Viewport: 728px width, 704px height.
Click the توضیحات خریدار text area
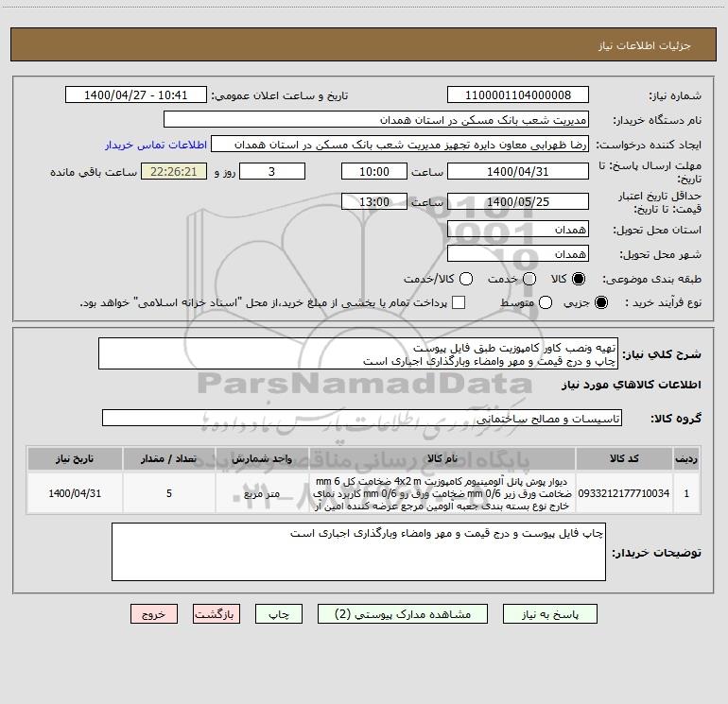358,552
